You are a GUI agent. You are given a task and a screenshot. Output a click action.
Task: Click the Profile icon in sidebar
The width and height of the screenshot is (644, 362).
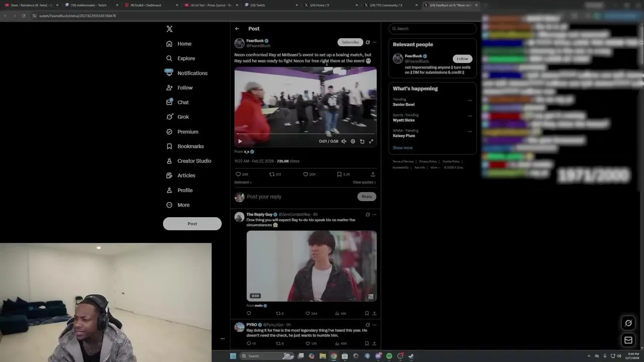coord(170,190)
